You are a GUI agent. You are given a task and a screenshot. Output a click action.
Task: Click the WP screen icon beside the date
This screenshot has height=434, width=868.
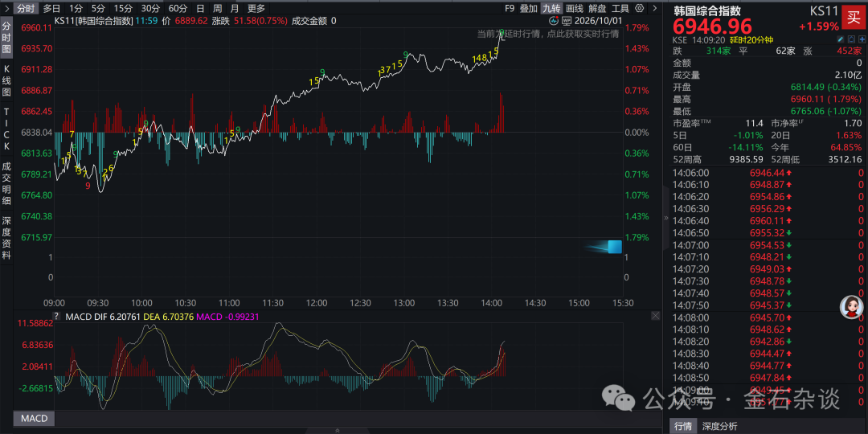[x=567, y=21]
